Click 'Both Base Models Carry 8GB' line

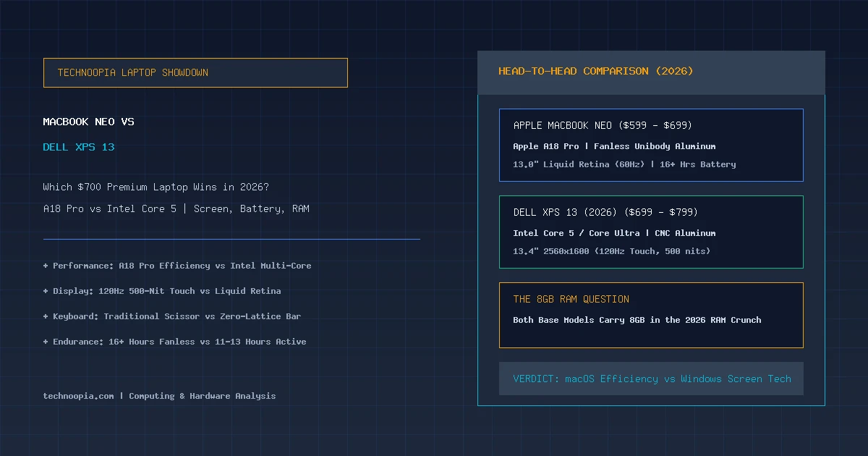(637, 320)
